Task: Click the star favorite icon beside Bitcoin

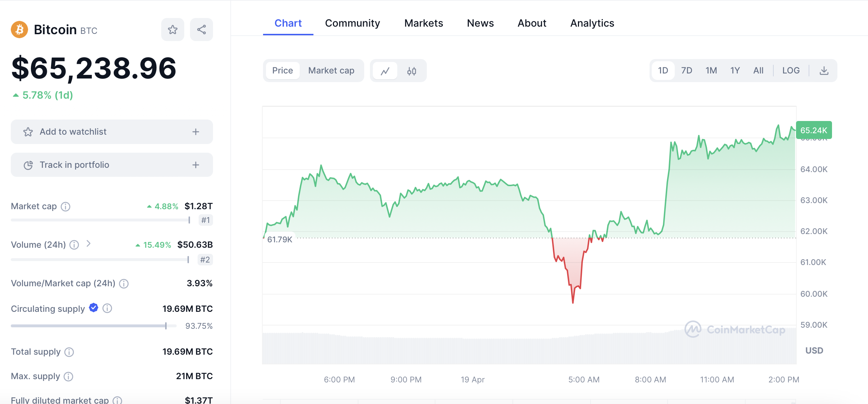Action: point(173,30)
